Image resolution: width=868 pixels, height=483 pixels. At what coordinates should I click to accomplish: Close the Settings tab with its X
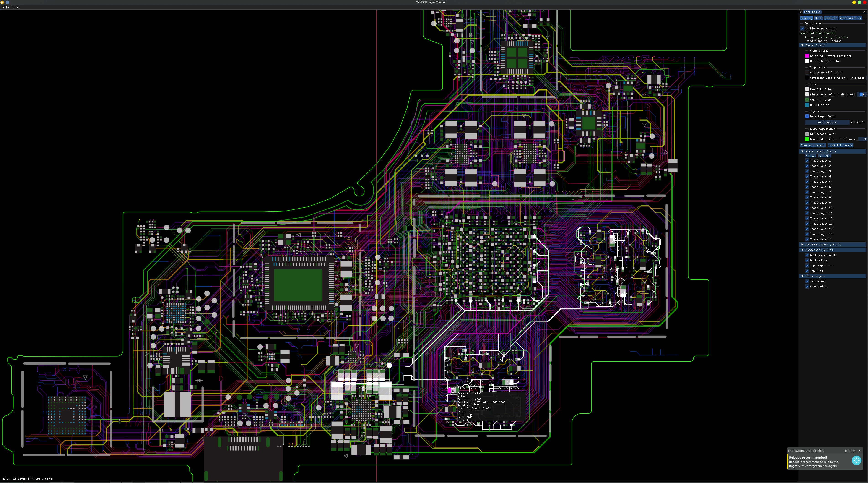pos(819,12)
